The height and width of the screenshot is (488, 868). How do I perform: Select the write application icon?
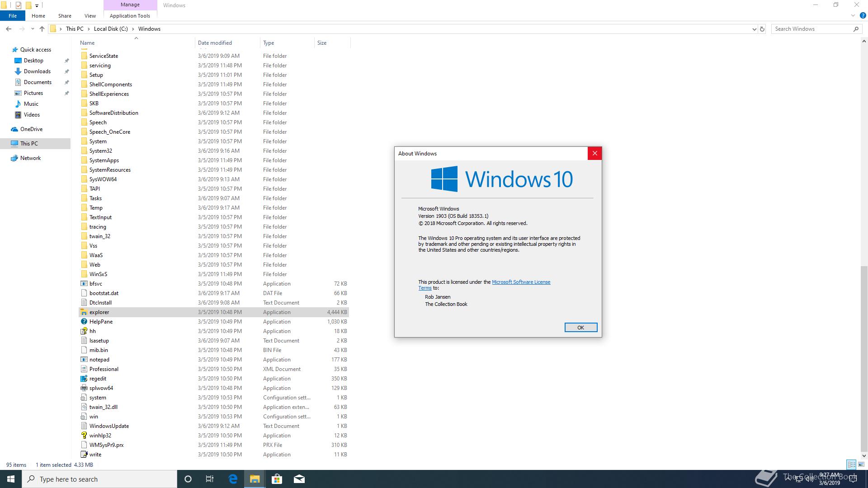point(84,455)
